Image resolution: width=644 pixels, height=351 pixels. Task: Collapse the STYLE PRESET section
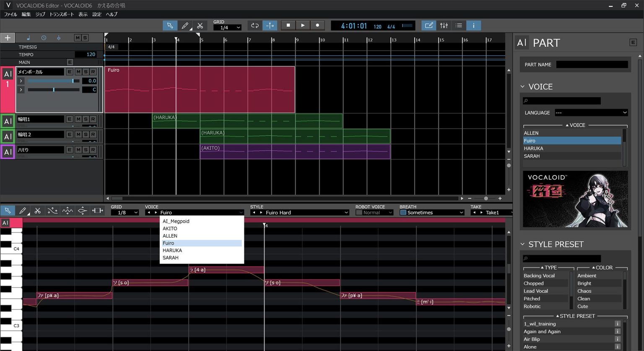point(523,244)
